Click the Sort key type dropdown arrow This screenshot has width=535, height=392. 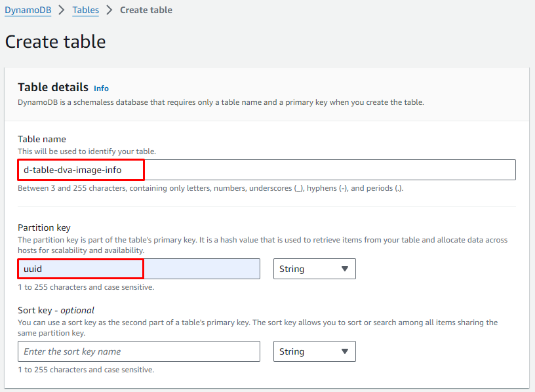(x=345, y=351)
